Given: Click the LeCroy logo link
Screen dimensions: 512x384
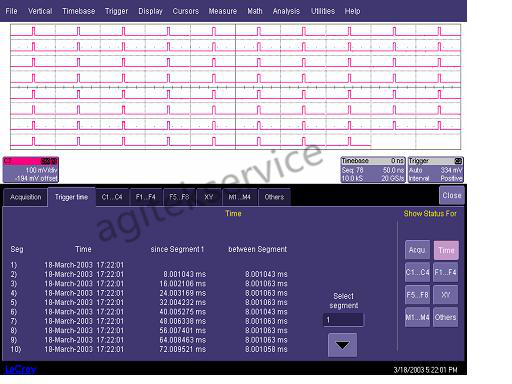Looking at the screenshot, I should click(21, 369).
